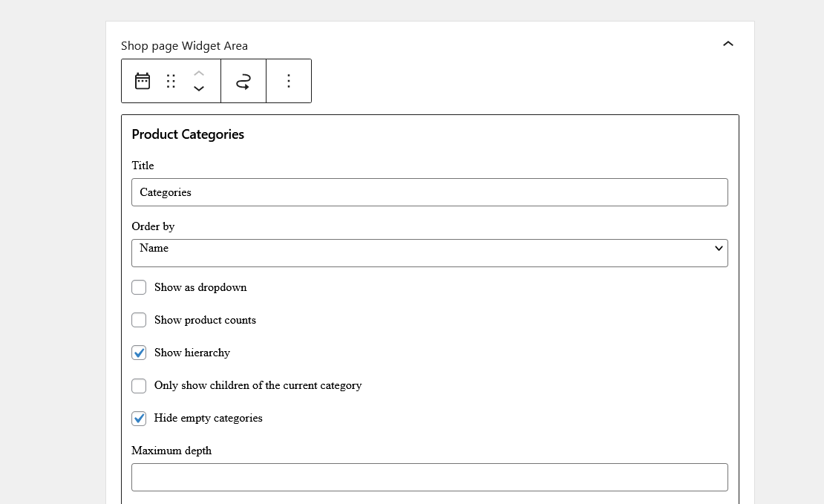This screenshot has width=824, height=504.
Task: Move the widget down with arrow
Action: [x=199, y=89]
